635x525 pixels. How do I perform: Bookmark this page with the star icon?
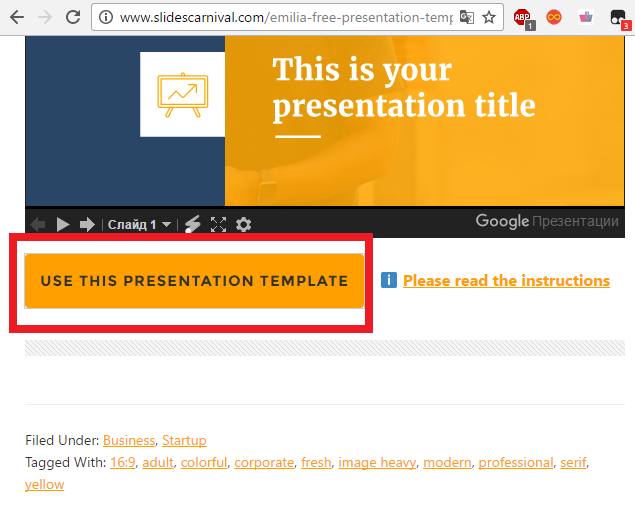(489, 17)
